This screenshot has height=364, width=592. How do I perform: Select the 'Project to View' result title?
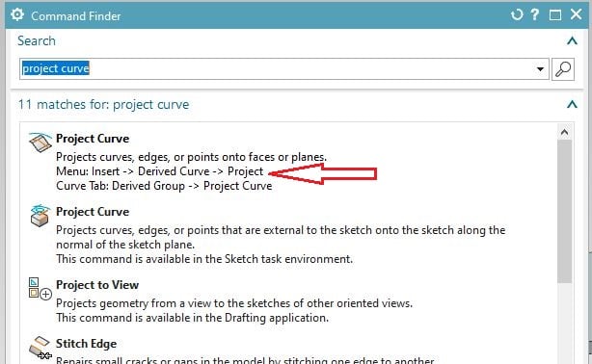tap(97, 285)
